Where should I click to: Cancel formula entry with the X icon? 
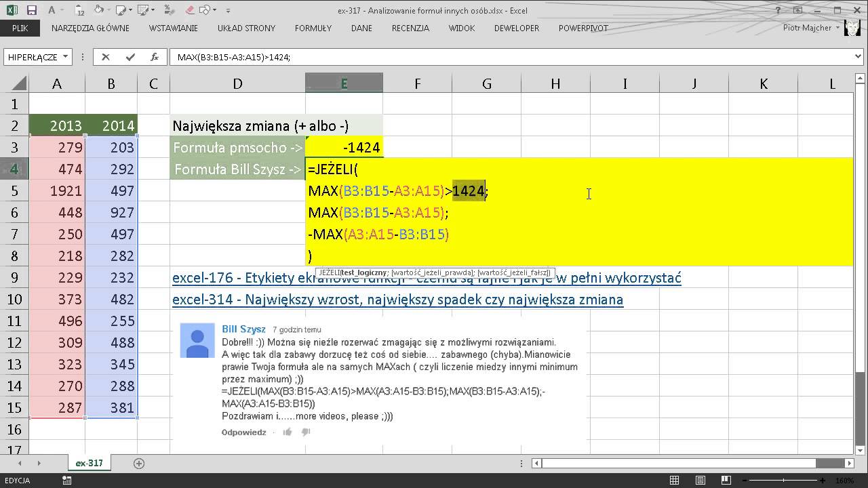106,57
